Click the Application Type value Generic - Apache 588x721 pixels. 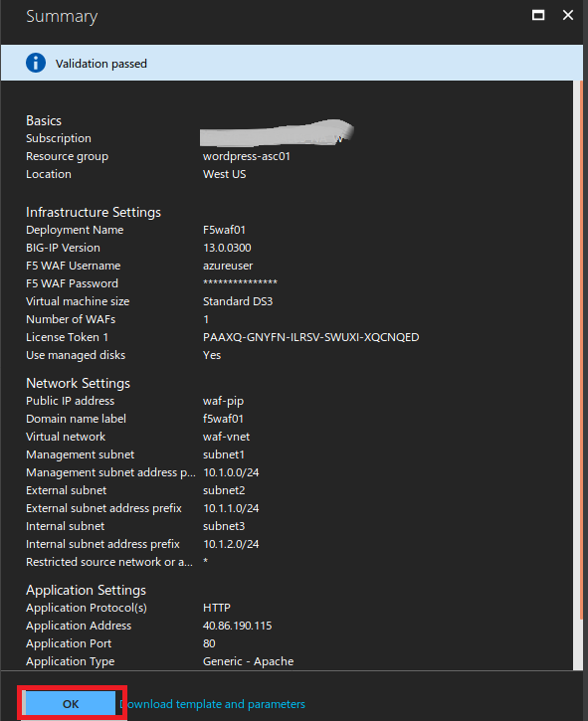(249, 661)
